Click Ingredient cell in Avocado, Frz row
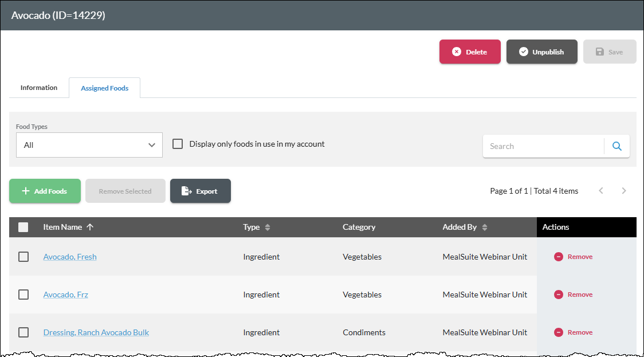The width and height of the screenshot is (644, 357). [x=261, y=295]
